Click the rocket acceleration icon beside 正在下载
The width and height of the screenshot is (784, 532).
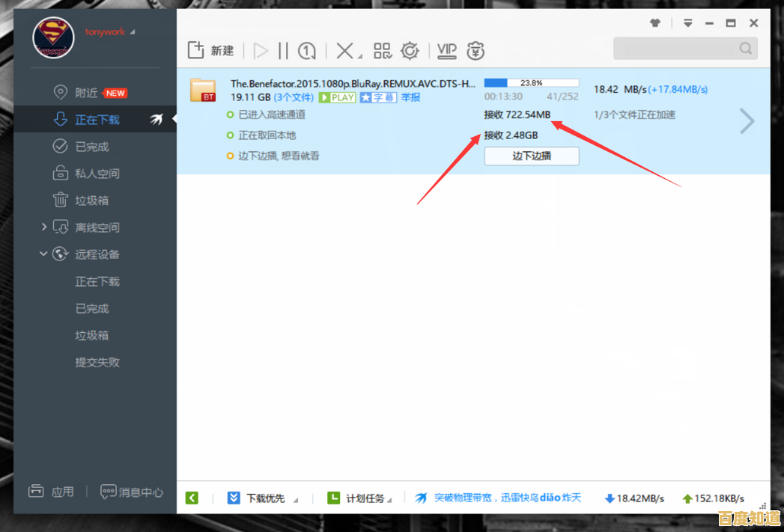pyautogui.click(x=156, y=118)
